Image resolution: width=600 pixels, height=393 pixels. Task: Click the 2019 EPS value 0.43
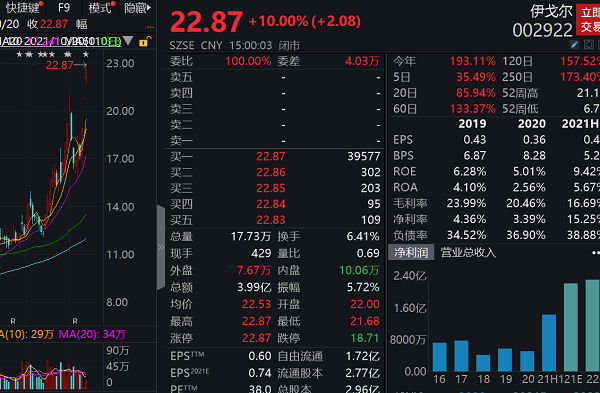click(x=474, y=140)
